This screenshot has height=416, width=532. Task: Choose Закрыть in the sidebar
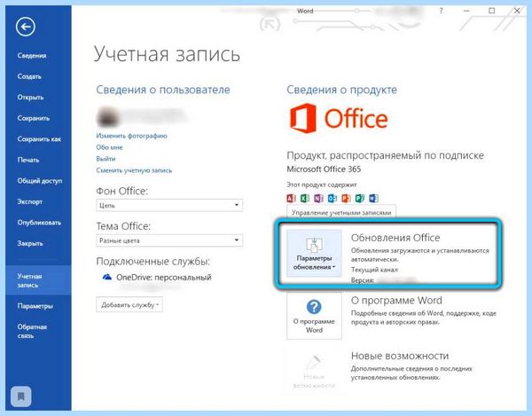(x=30, y=243)
